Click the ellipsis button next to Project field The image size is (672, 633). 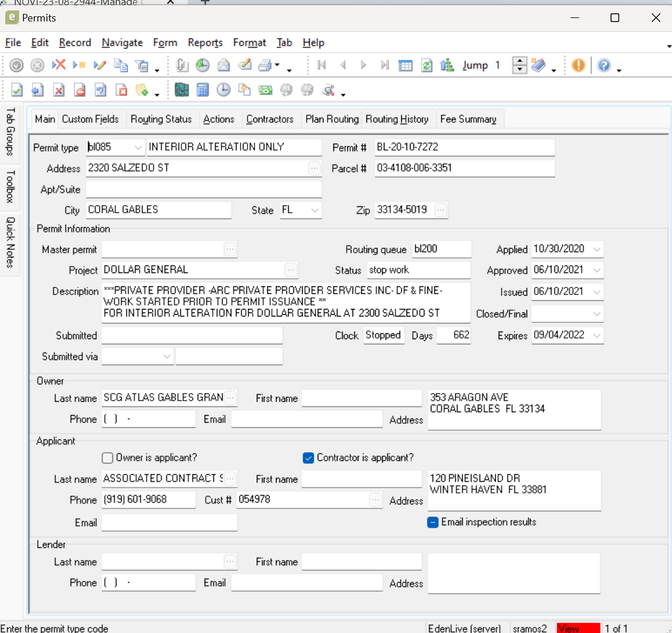pos(291,270)
